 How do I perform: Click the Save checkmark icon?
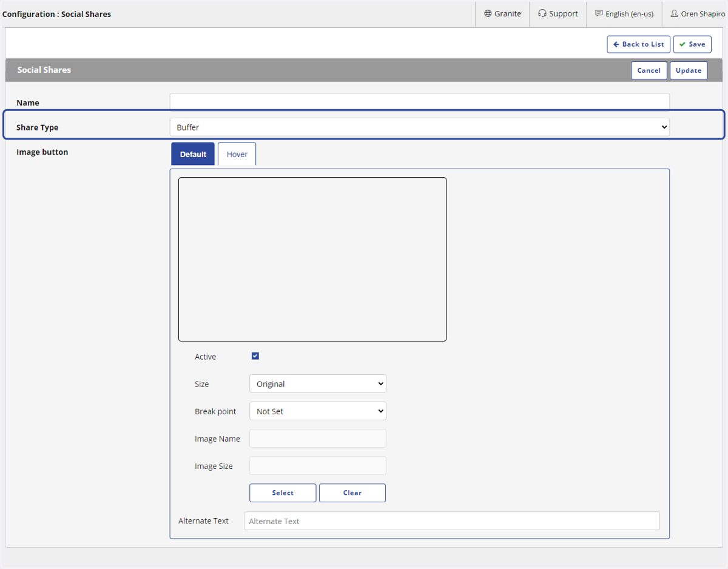coord(682,44)
